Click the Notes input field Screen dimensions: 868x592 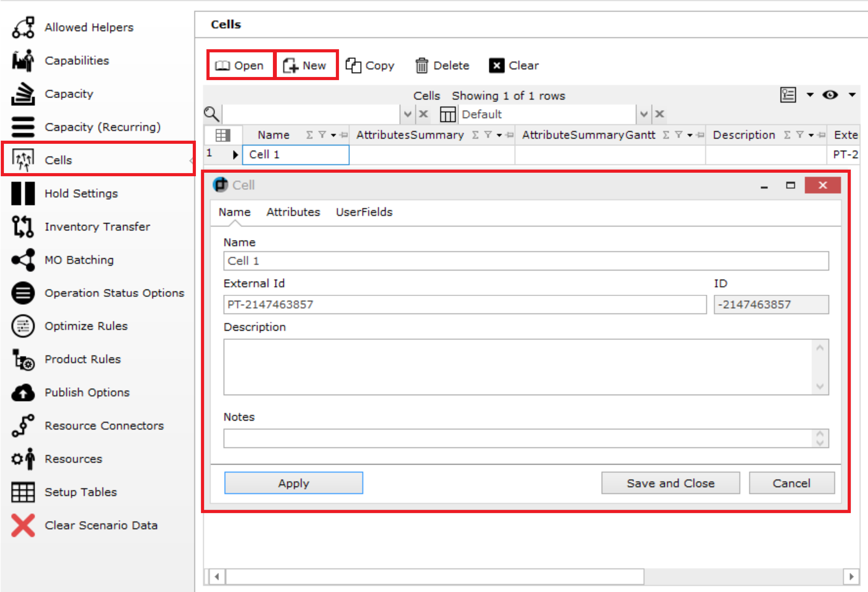pos(526,438)
